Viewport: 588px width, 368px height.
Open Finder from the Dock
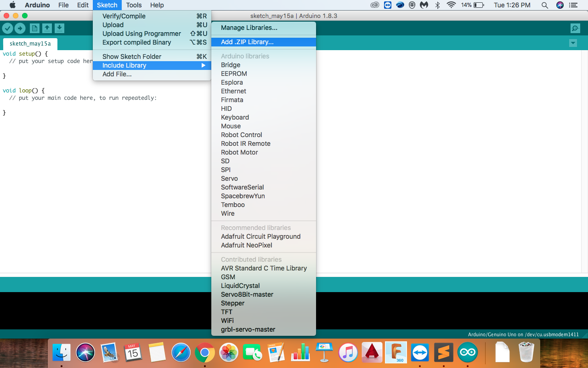click(x=62, y=353)
